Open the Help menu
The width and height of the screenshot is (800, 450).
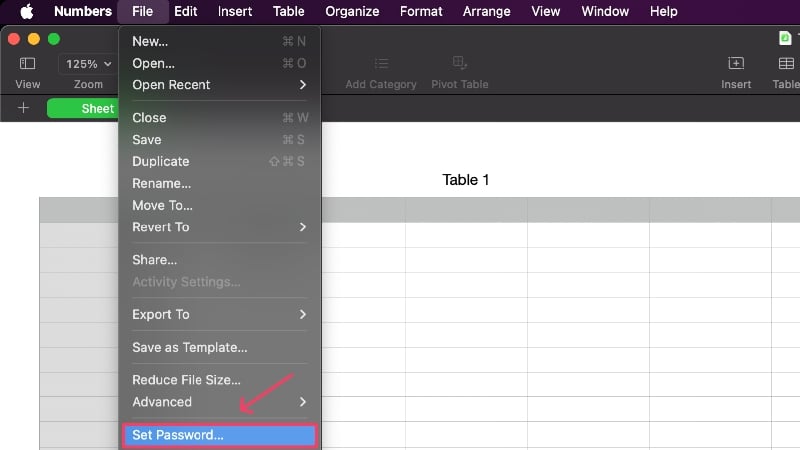coord(663,11)
